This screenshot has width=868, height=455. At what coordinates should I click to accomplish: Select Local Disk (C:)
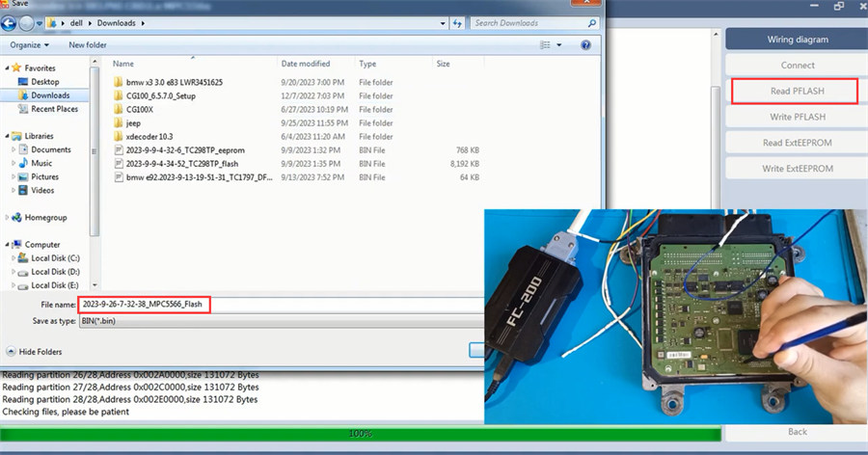point(55,258)
